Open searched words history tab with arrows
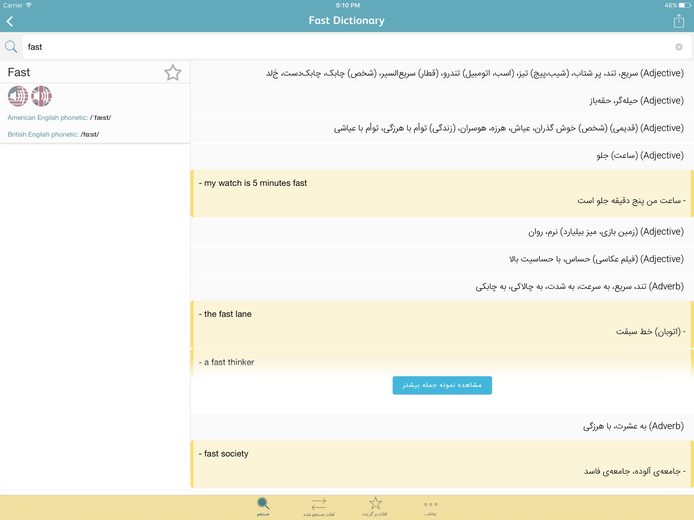 click(319, 506)
